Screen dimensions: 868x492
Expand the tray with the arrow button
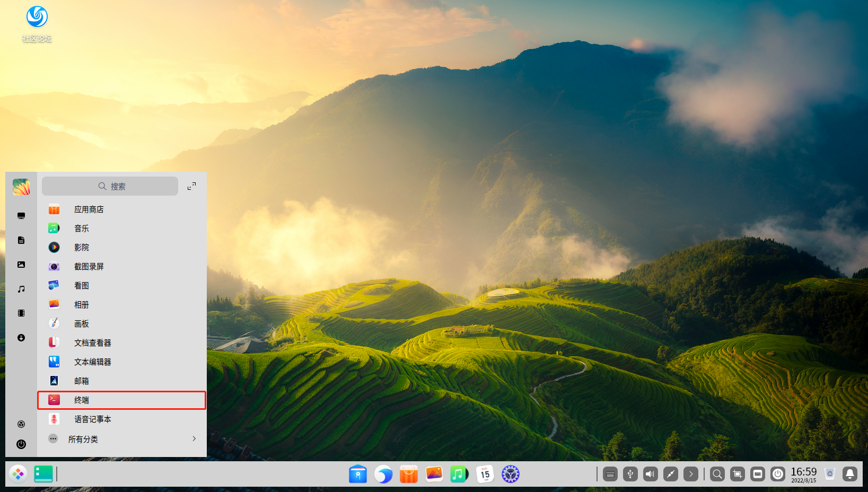click(691, 474)
